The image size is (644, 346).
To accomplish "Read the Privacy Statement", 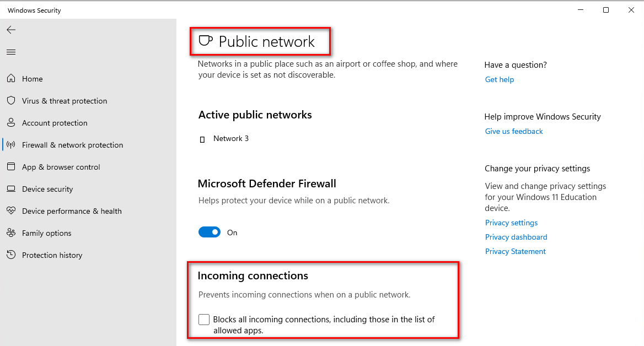I will point(515,251).
